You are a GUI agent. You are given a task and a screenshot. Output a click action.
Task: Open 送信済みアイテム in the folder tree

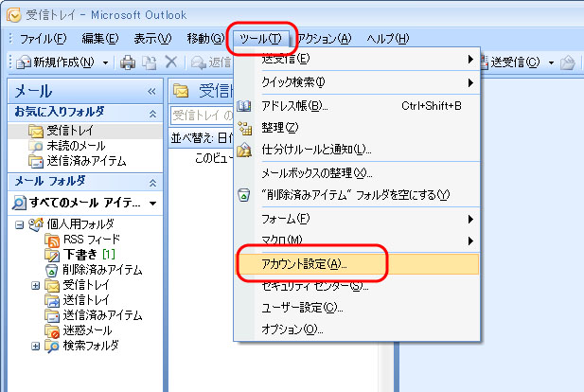point(102,315)
